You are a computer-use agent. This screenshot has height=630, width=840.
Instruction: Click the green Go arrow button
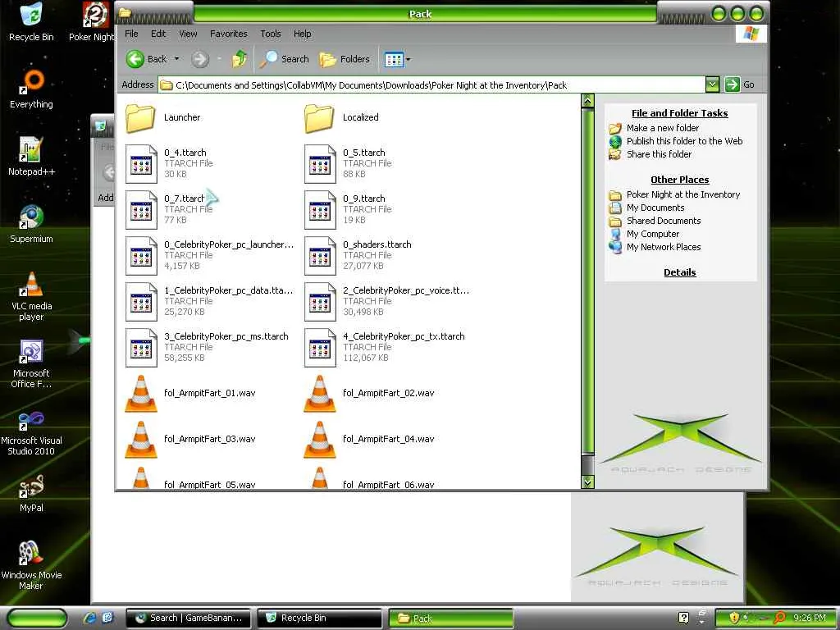(x=732, y=84)
